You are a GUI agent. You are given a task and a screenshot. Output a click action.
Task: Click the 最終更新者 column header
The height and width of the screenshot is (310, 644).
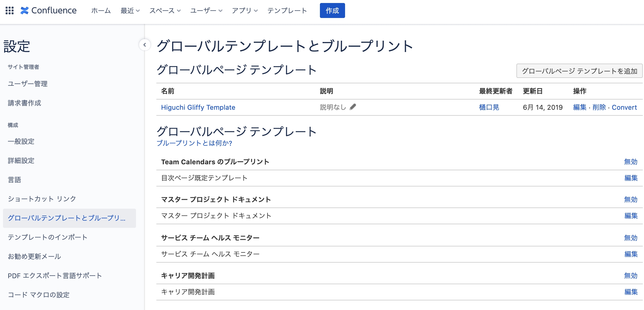tap(496, 91)
